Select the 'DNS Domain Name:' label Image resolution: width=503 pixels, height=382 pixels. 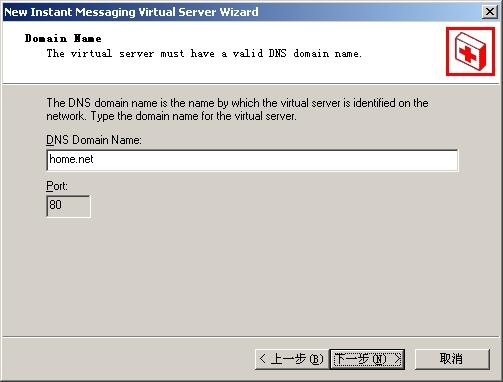coord(94,140)
